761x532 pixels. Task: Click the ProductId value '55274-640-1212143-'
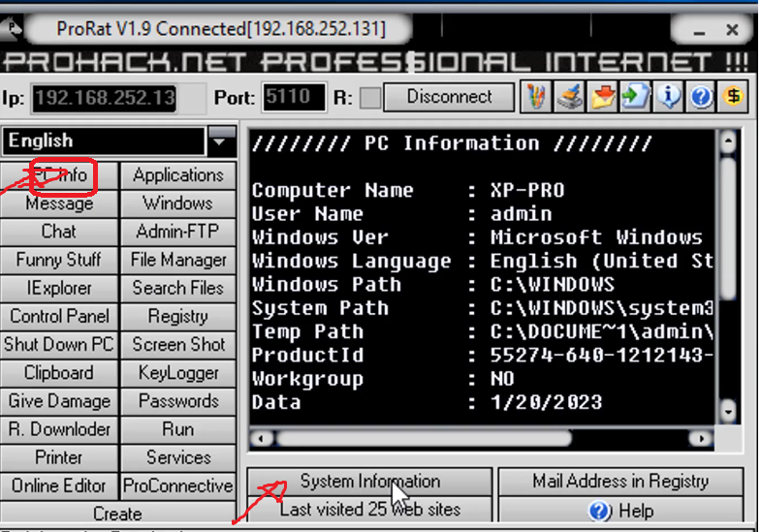pyautogui.click(x=601, y=355)
